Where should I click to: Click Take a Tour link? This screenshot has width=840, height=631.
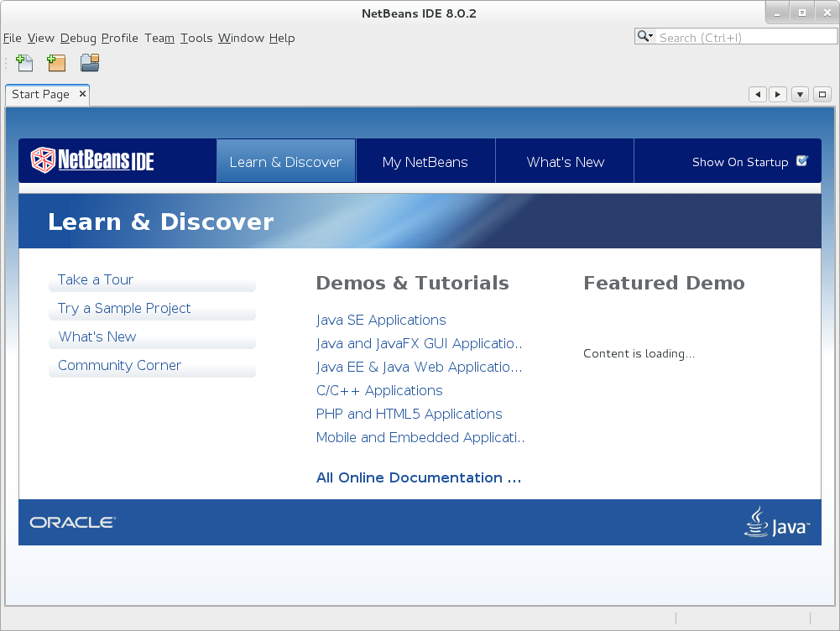click(x=96, y=280)
